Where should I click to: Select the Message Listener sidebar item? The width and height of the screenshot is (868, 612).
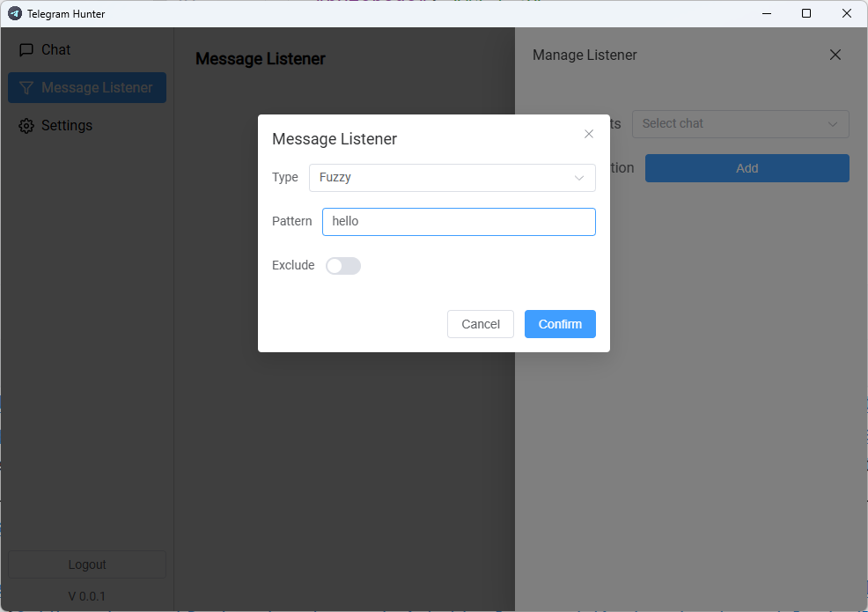tap(87, 87)
